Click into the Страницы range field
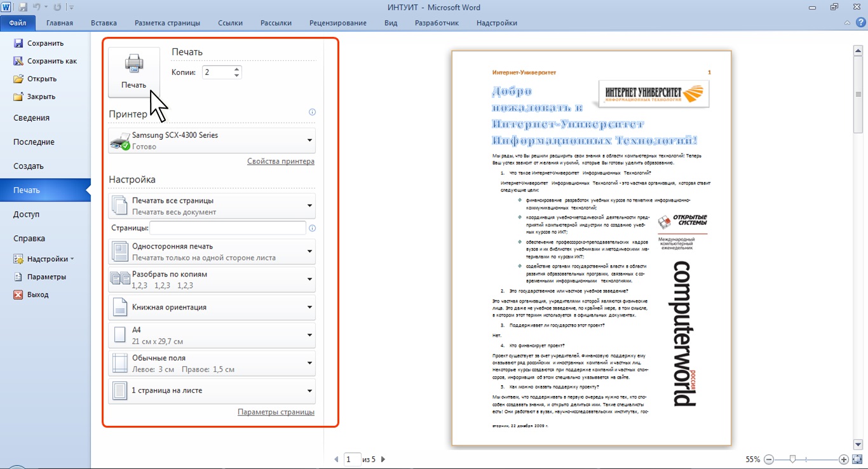This screenshot has height=469, width=868. [227, 228]
